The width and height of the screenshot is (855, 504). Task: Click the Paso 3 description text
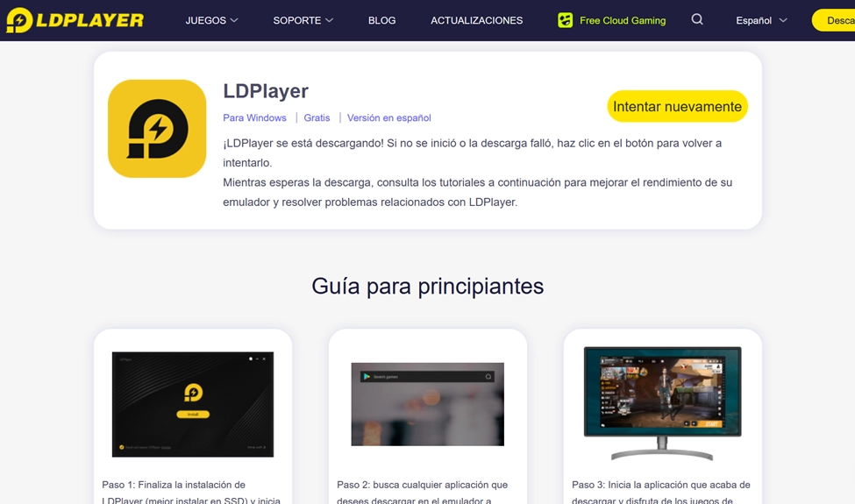coord(661,492)
